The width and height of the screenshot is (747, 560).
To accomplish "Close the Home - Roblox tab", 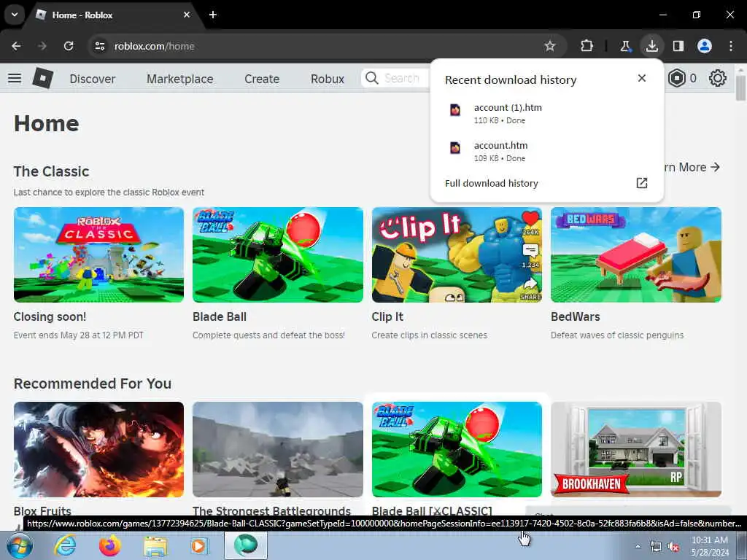I will (187, 15).
